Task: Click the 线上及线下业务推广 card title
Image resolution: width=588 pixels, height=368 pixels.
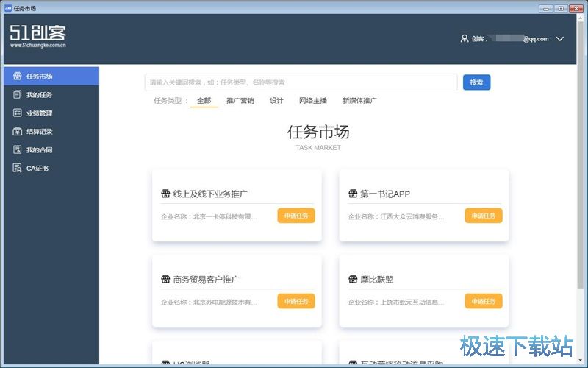Action: [x=210, y=194]
